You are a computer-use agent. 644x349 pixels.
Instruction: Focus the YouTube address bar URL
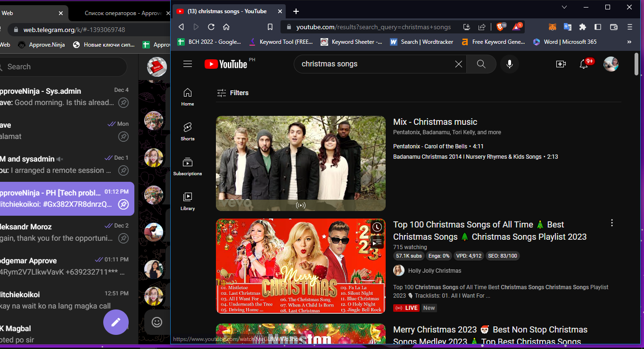point(373,27)
